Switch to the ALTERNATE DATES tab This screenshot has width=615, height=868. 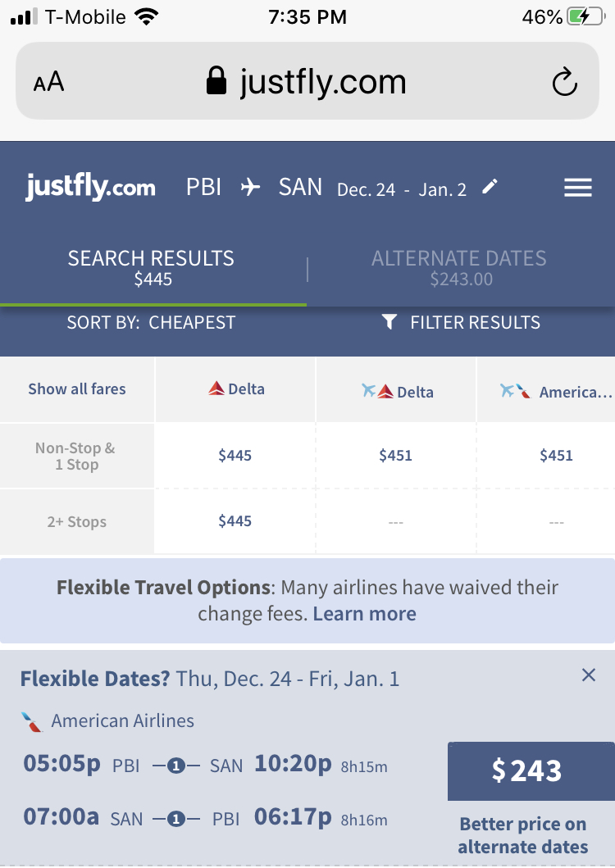point(459,266)
